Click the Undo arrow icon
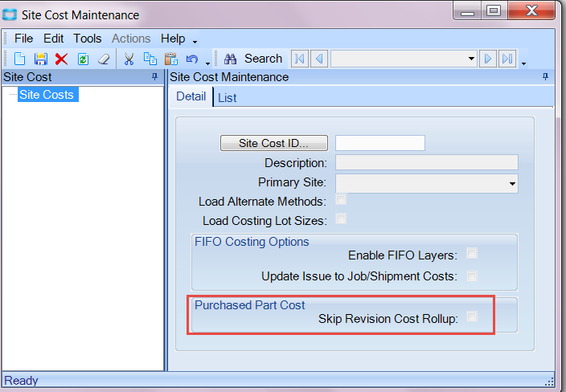This screenshot has height=392, width=566. point(191,59)
